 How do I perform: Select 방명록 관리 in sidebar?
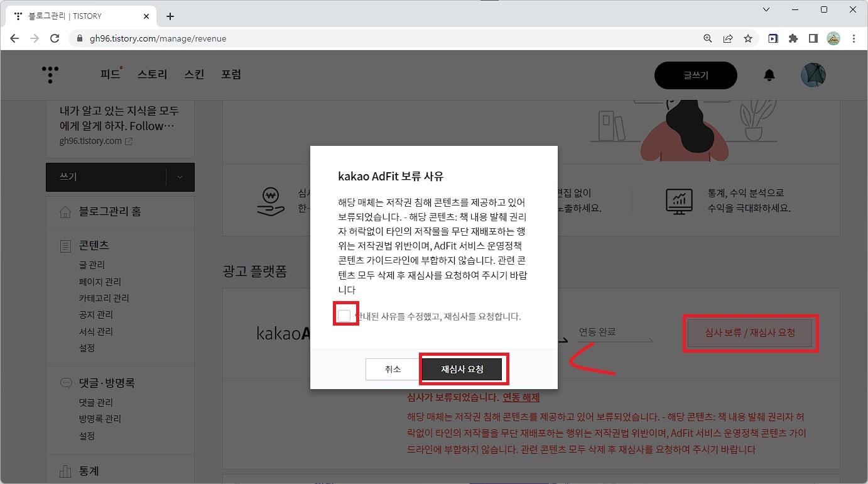pyautogui.click(x=100, y=419)
